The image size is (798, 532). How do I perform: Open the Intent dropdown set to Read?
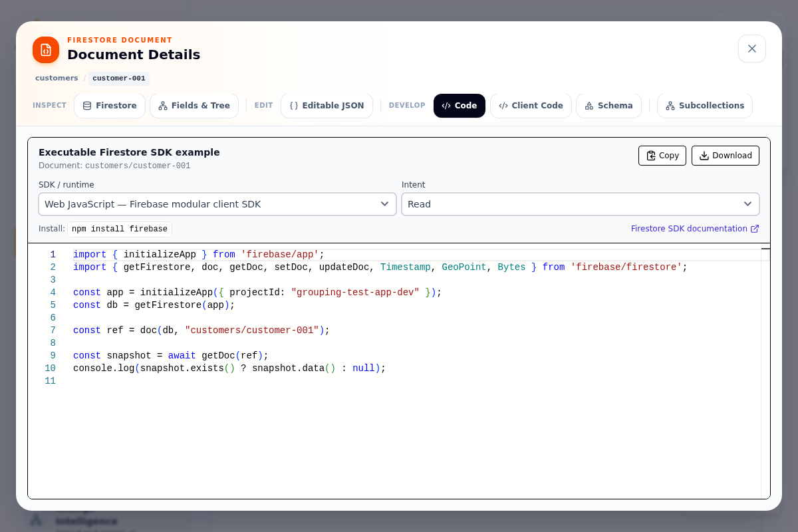coord(581,204)
